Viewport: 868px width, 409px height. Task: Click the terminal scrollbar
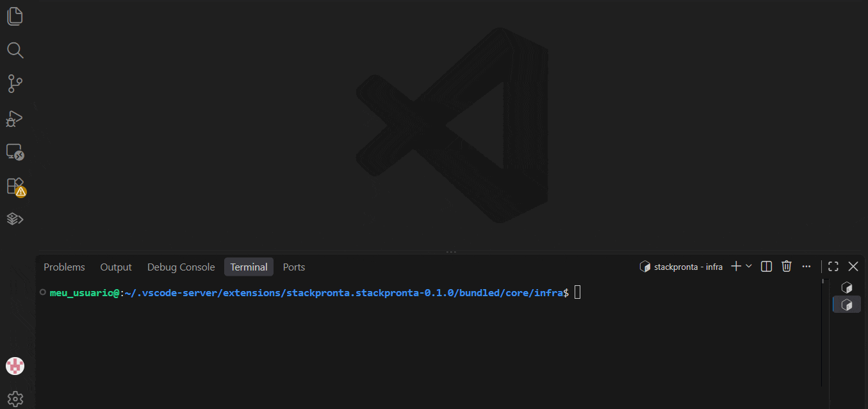coord(823,332)
